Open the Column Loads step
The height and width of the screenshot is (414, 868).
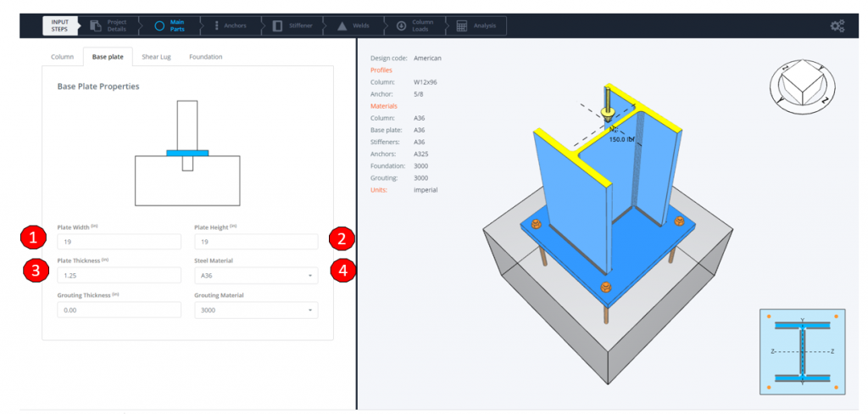pos(415,25)
